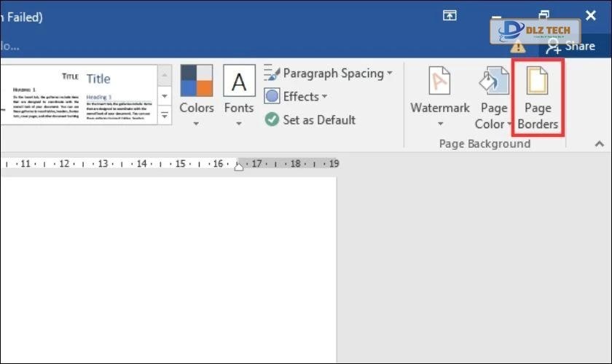This screenshot has width=612, height=364.
Task: Click the Page Borders button
Action: (x=538, y=98)
